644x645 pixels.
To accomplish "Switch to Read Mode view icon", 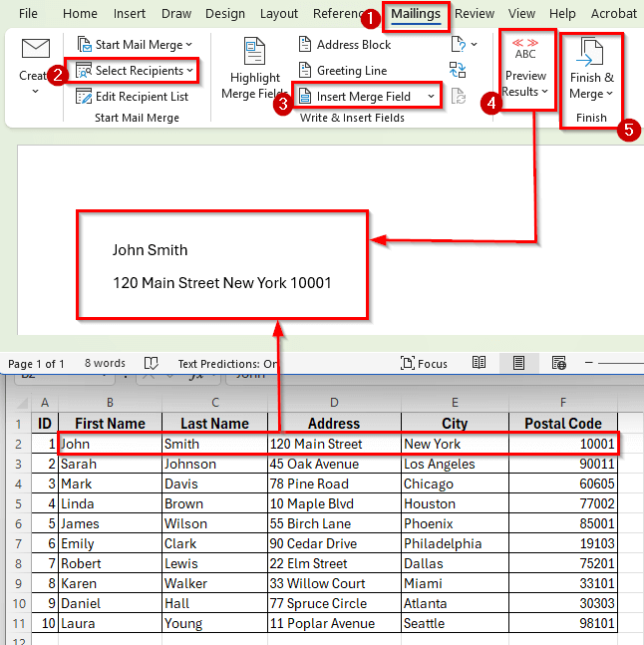I will 480,364.
